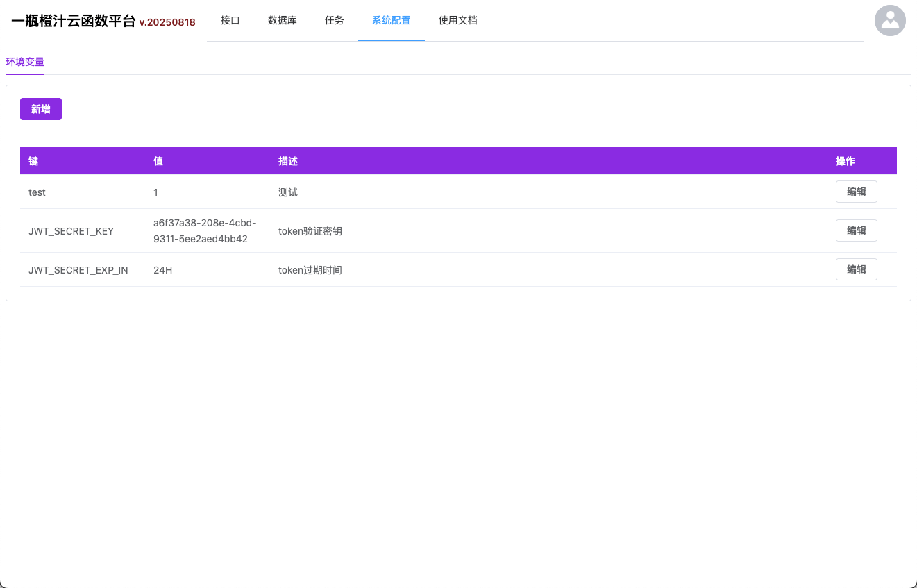Switch to the 接口 tab

[230, 21]
